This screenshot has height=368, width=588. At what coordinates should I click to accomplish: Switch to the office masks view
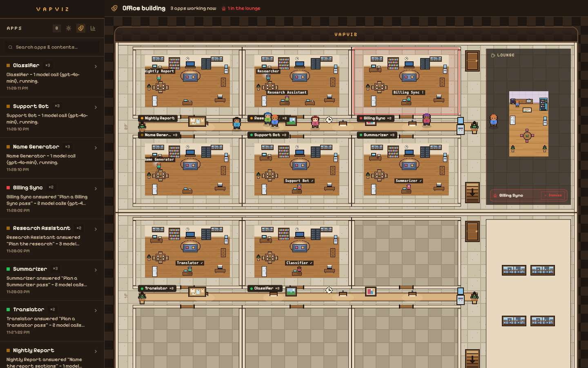[x=81, y=28]
